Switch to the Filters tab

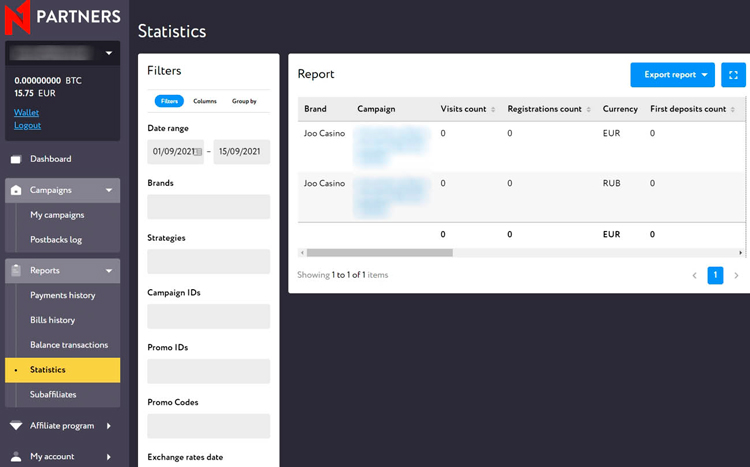click(169, 101)
